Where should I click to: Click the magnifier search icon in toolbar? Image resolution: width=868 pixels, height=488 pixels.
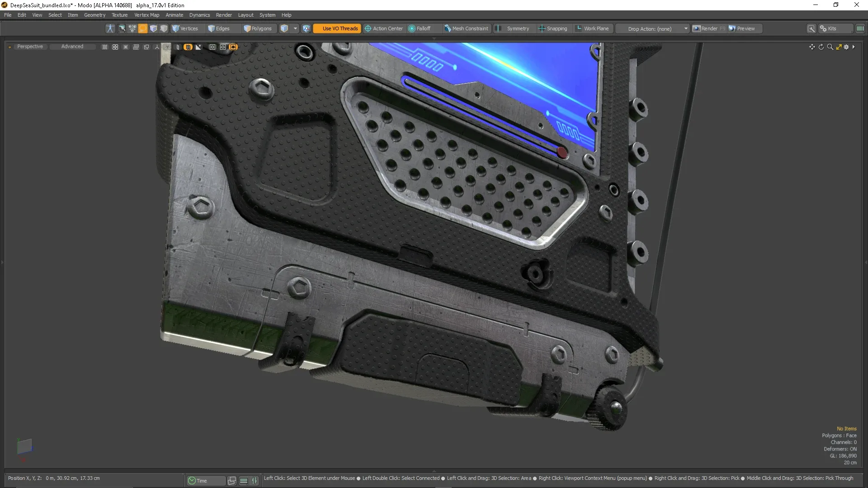tap(811, 28)
